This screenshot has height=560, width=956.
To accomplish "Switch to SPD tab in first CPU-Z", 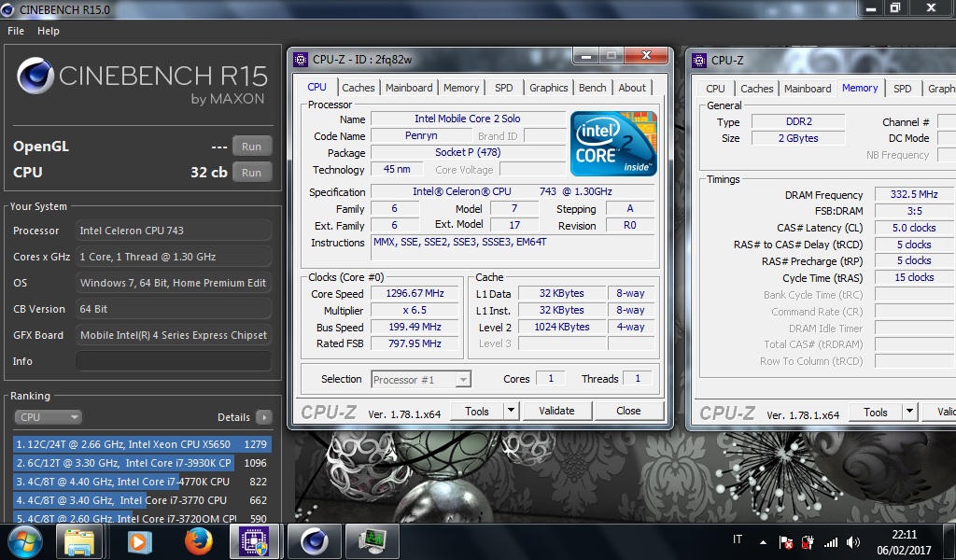I will (503, 88).
